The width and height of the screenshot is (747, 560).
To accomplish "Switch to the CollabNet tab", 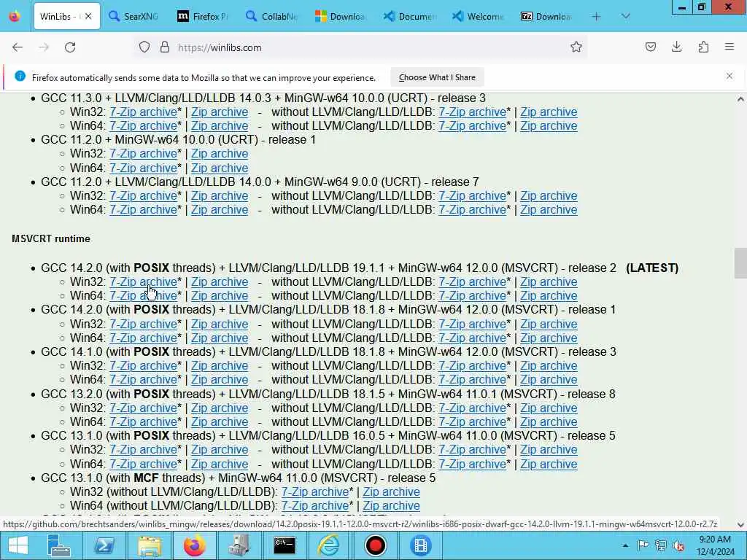I will (x=271, y=16).
